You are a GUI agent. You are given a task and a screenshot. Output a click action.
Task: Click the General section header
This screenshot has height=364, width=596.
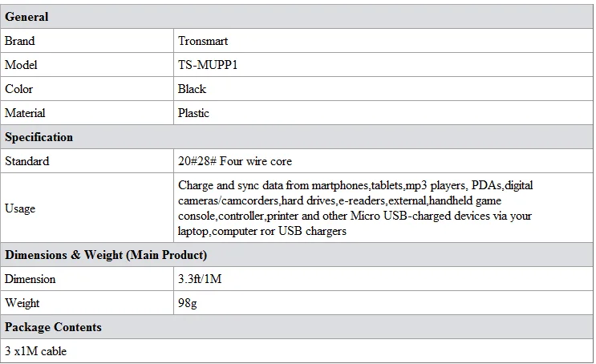point(26,17)
